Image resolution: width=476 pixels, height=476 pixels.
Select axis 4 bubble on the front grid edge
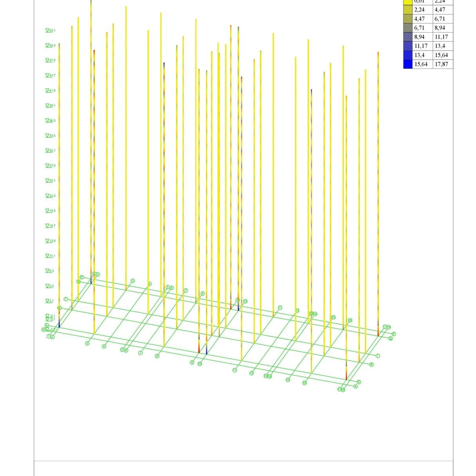(x=104, y=347)
